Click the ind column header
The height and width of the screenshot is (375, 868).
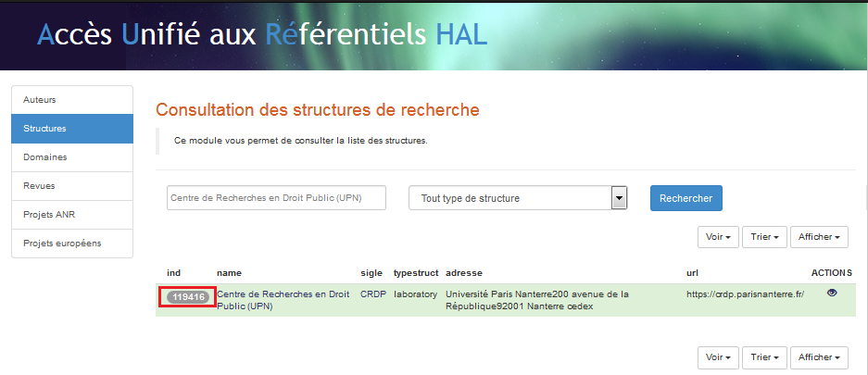click(174, 272)
